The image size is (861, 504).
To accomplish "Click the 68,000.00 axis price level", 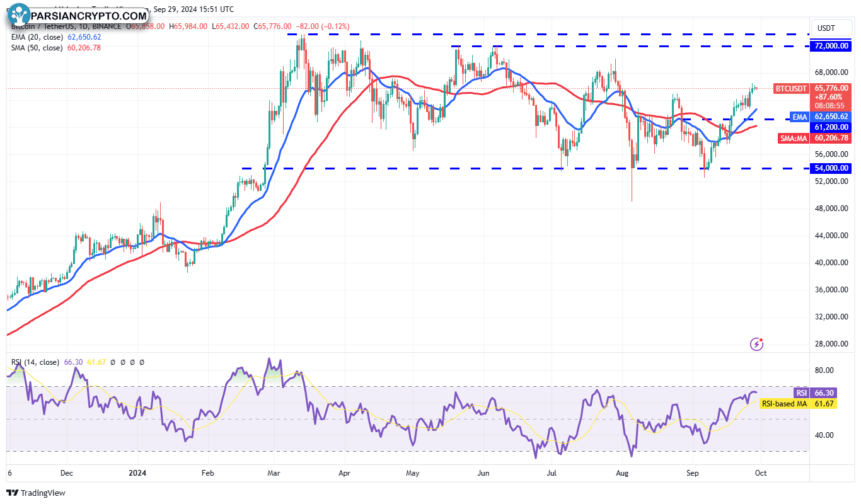I will pos(831,72).
